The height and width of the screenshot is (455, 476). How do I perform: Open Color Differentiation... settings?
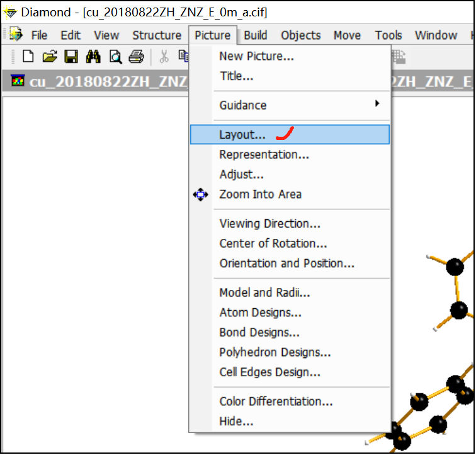click(276, 401)
